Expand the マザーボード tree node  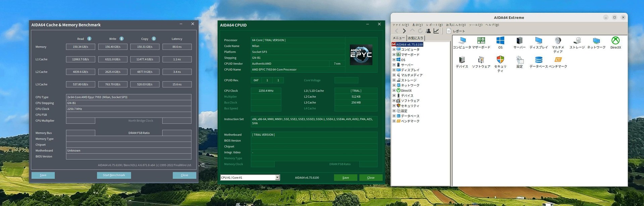[394, 55]
